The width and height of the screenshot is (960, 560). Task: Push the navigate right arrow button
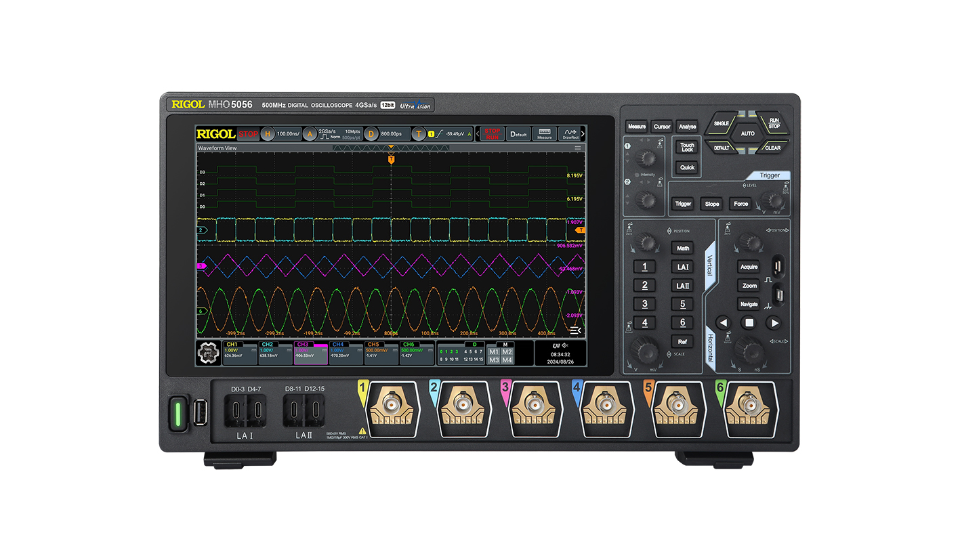(774, 323)
